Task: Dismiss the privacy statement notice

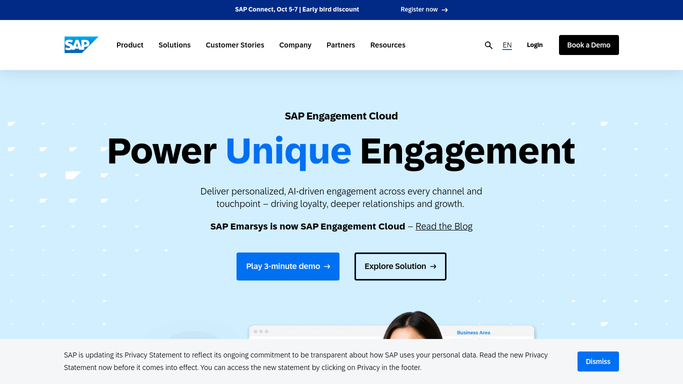Action: 598,361
